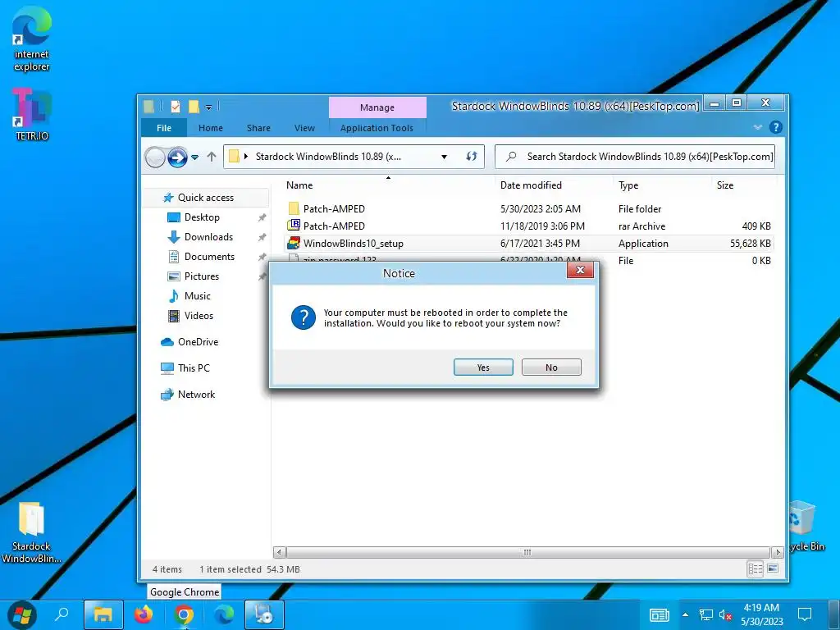Open Pictures in the navigation pane

[x=202, y=276]
